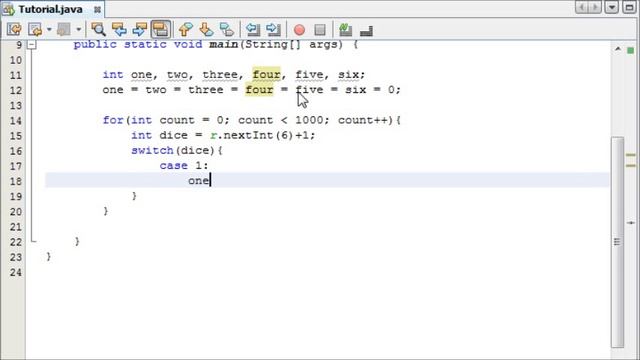Image resolution: width=640 pixels, height=360 pixels.
Task: Click highlighted 'four' on line 11
Action: pyautogui.click(x=267, y=75)
